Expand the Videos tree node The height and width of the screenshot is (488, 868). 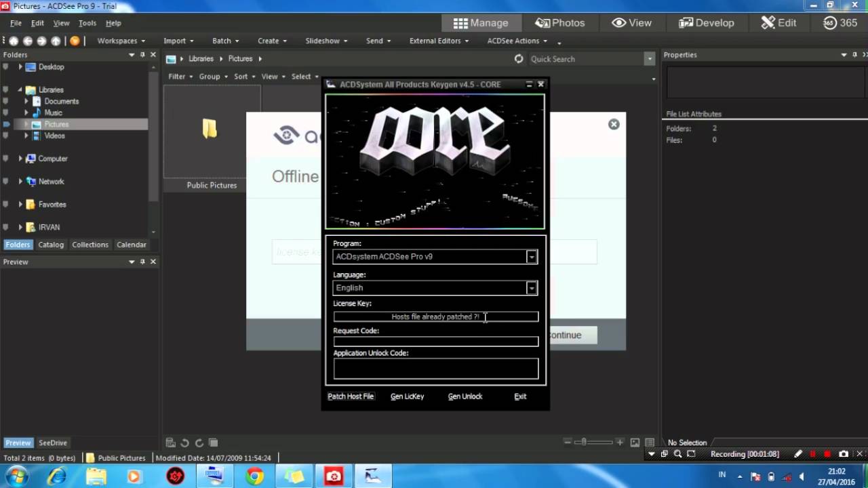coord(27,136)
